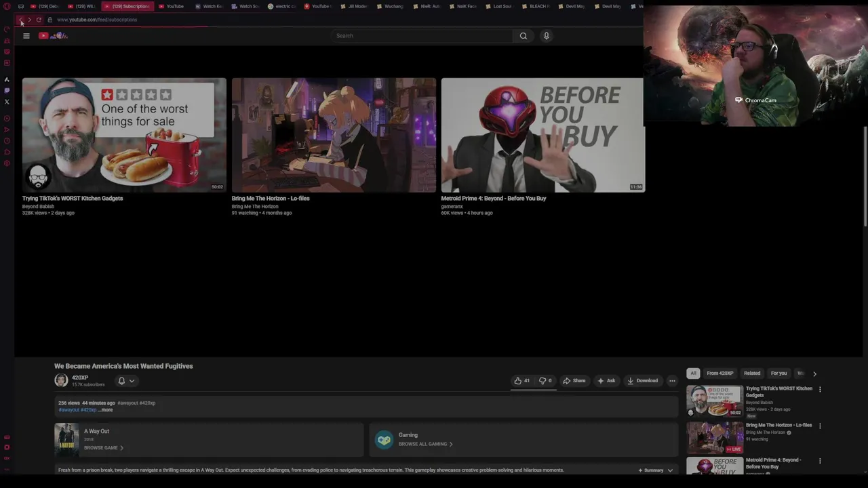Click the YouTube logo
Screen dimensions: 868x488
pos(53,35)
